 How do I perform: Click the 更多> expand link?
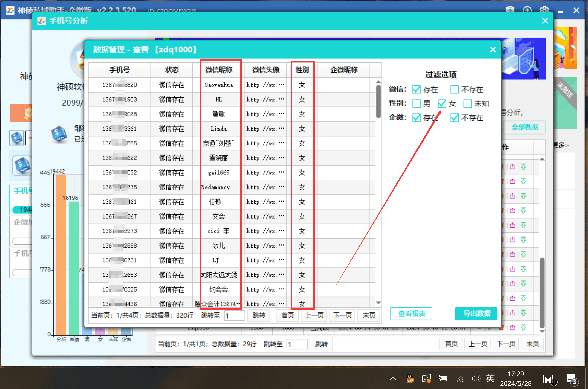coord(561,145)
